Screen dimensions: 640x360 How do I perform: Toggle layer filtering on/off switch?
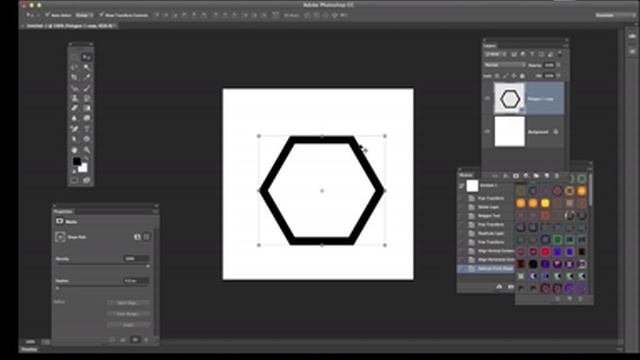(x=560, y=53)
